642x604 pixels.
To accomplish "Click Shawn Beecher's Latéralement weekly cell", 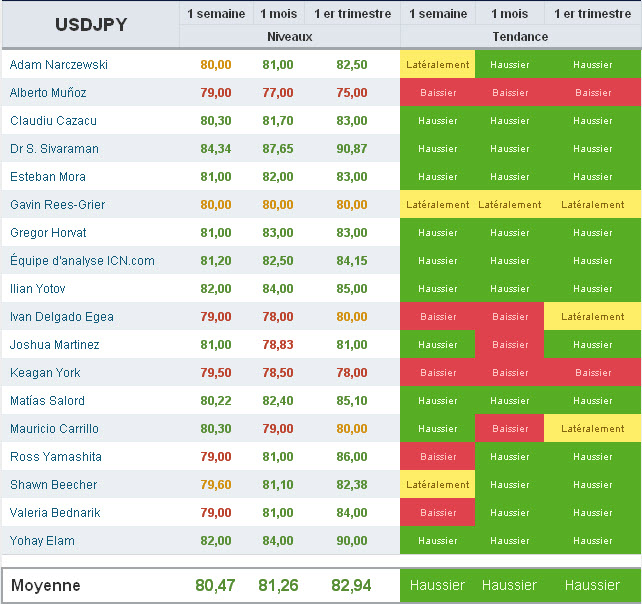I will pos(437,484).
